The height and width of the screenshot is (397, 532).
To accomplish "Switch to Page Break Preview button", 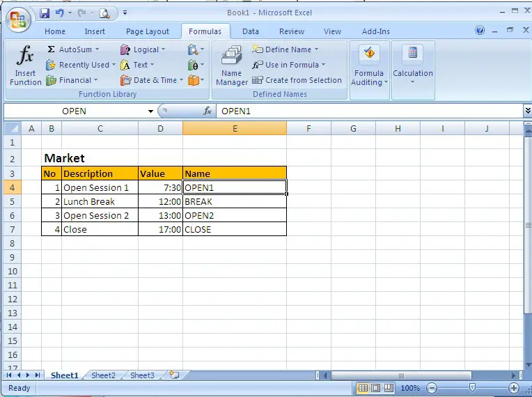I will click(x=389, y=388).
